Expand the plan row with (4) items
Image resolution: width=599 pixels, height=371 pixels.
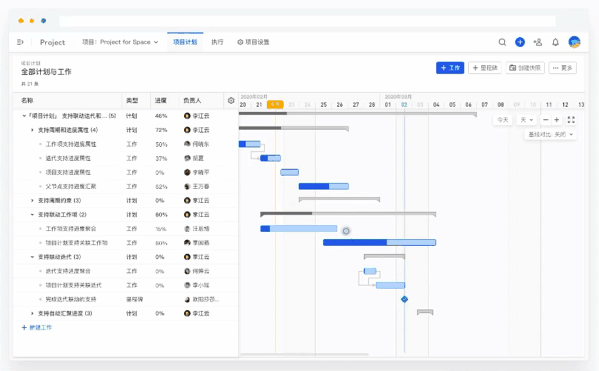(x=32, y=130)
